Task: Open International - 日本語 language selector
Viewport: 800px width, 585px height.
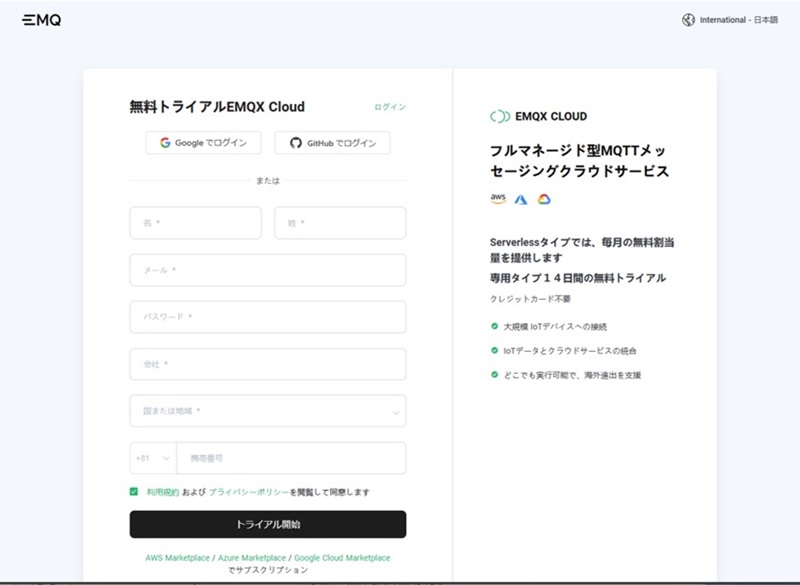Action: click(730, 20)
